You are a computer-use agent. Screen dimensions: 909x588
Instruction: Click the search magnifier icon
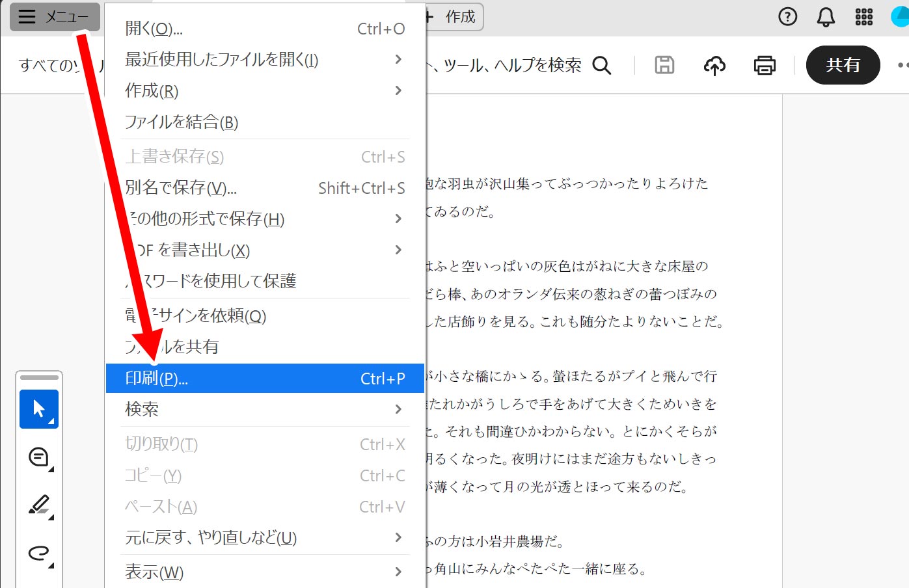point(602,65)
